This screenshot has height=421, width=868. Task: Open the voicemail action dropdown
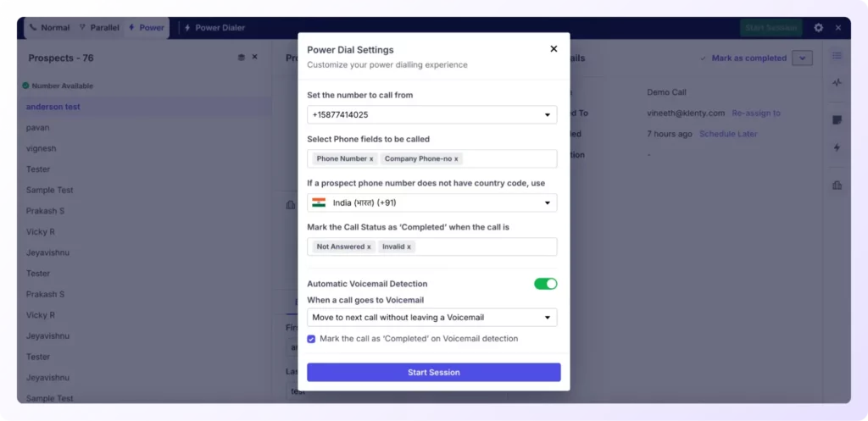431,318
